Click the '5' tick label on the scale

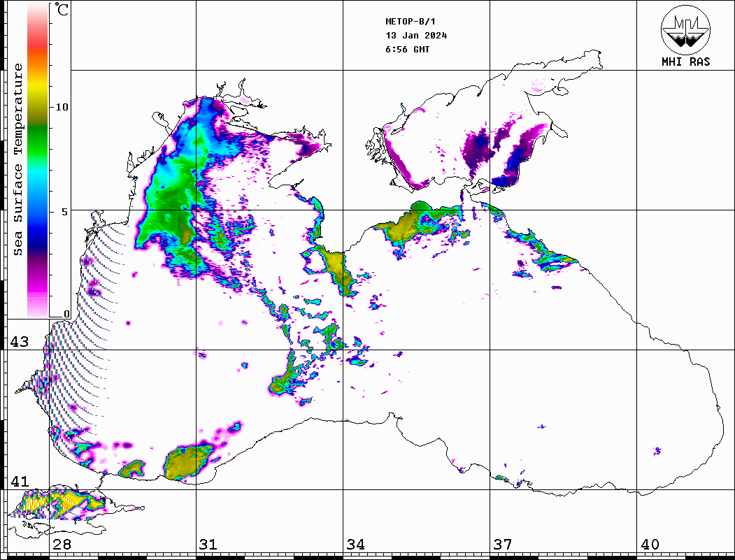point(65,212)
